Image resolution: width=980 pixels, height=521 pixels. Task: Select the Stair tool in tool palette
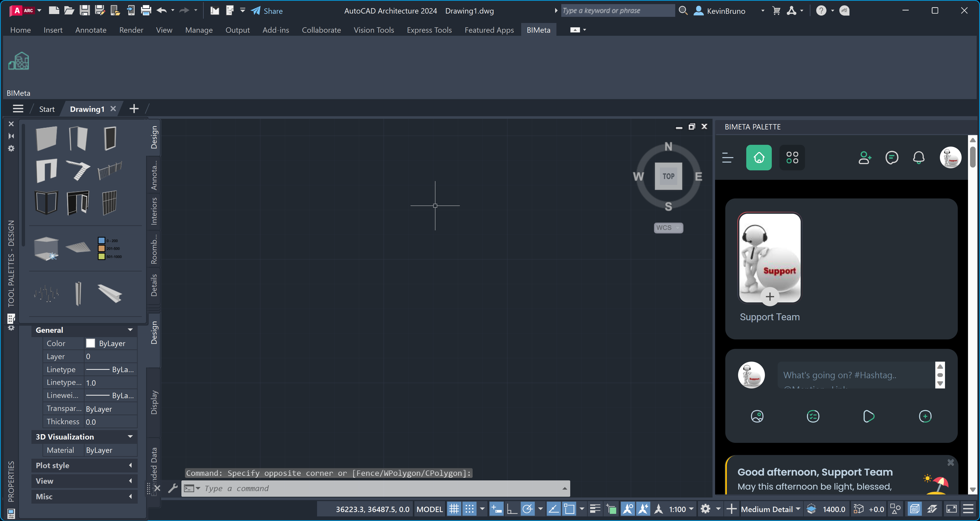pyautogui.click(x=78, y=170)
